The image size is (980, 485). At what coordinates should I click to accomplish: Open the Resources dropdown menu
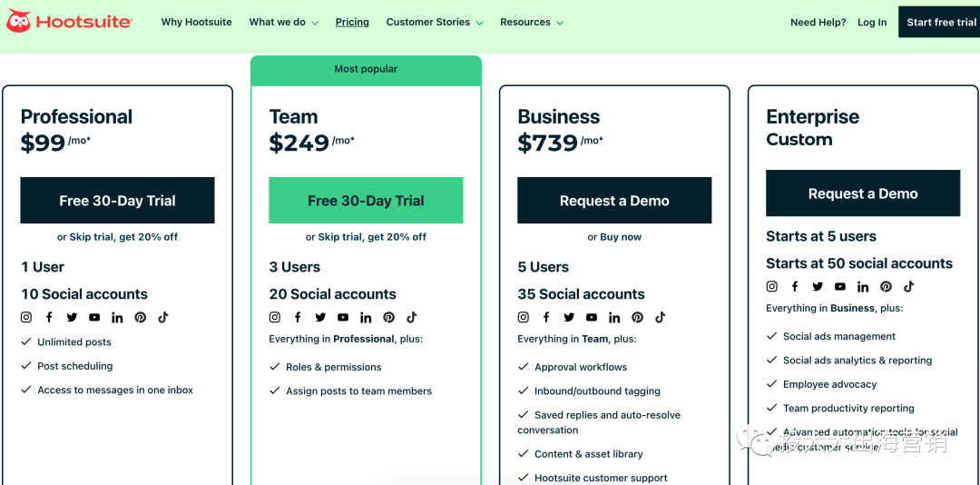[x=532, y=23]
